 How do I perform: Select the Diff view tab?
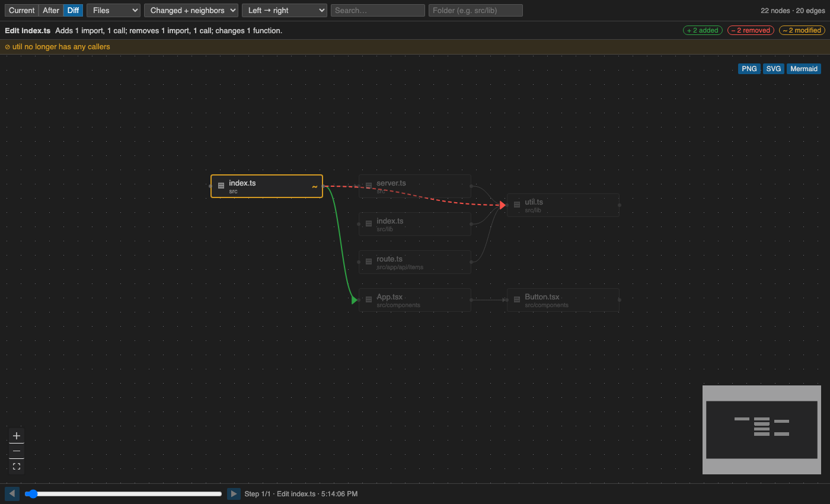pos(73,10)
